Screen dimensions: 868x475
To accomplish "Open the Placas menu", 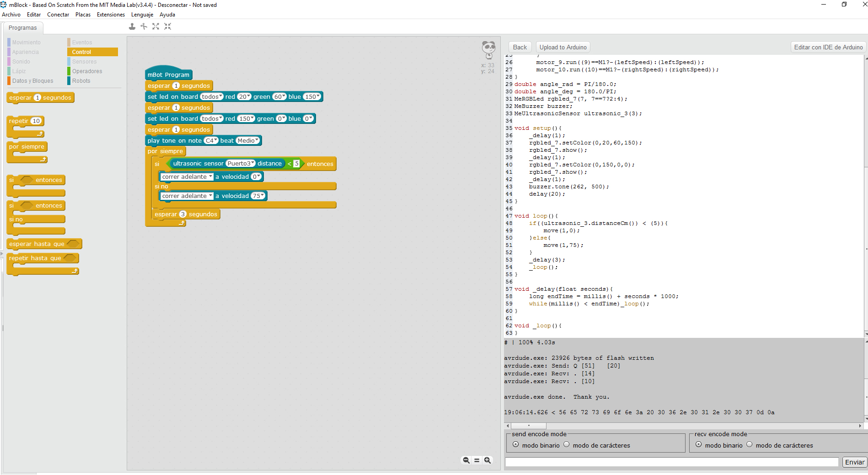I will click(83, 15).
